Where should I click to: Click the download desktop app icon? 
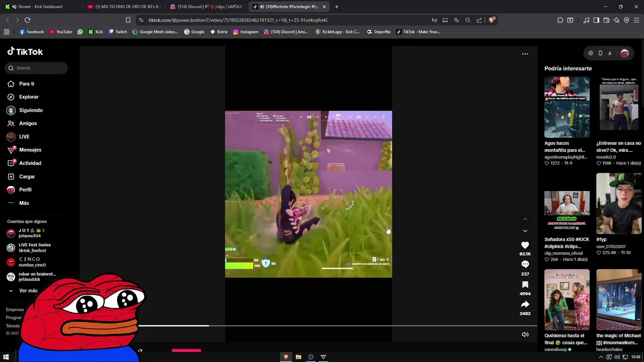click(609, 53)
